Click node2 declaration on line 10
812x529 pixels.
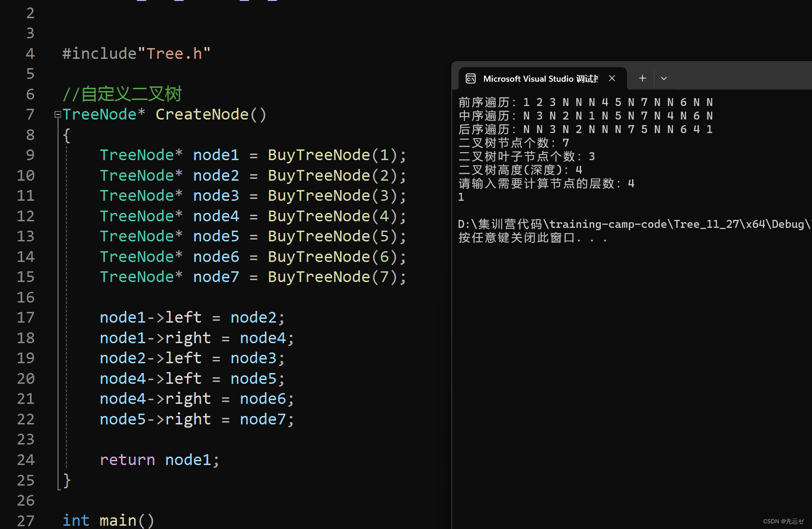pyautogui.click(x=216, y=176)
